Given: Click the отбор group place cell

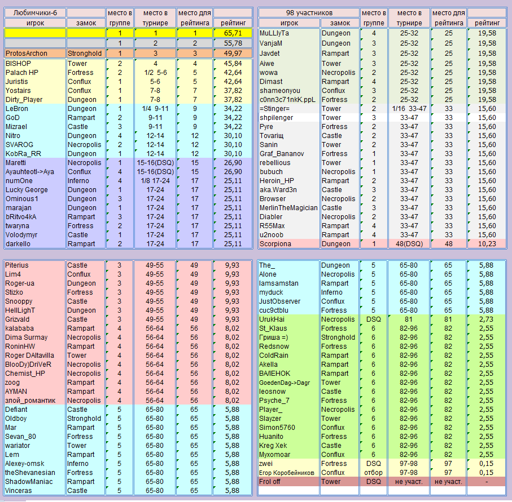Looking at the screenshot, I should 373,472.
